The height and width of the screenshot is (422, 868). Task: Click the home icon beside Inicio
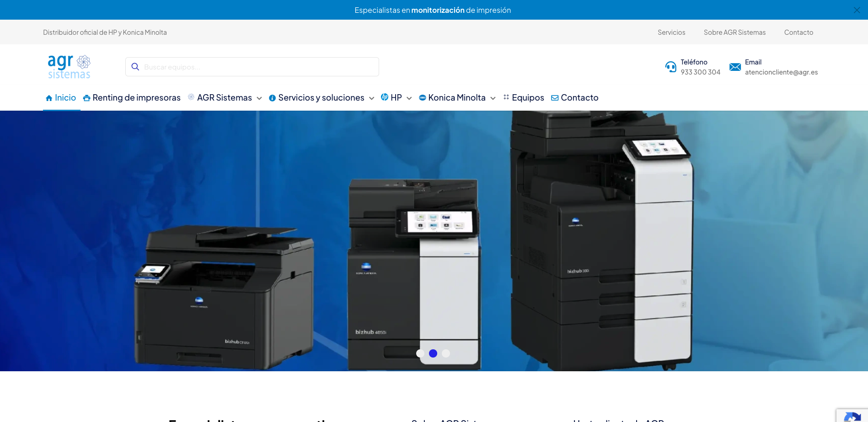[49, 98]
